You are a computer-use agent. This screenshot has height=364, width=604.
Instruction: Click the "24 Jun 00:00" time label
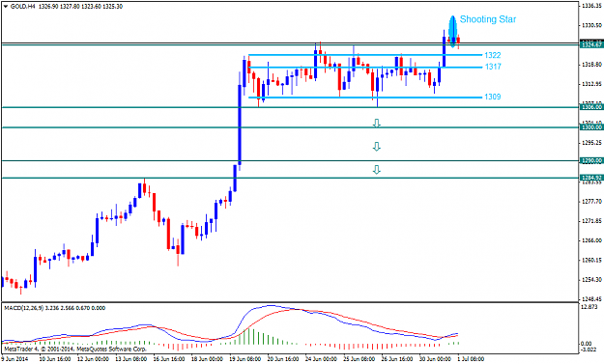point(321,359)
